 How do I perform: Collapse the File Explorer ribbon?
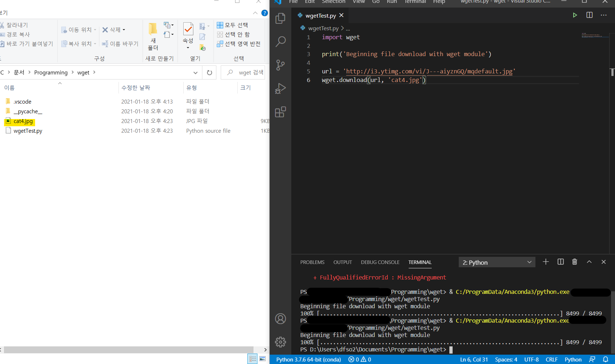255,13
